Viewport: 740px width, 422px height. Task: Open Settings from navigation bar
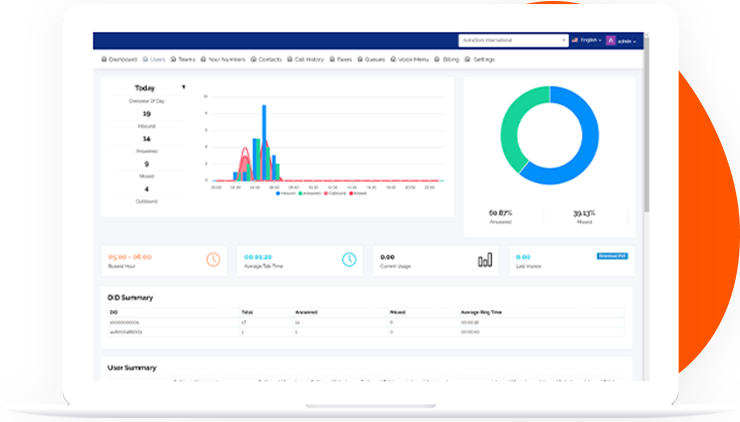479,59
